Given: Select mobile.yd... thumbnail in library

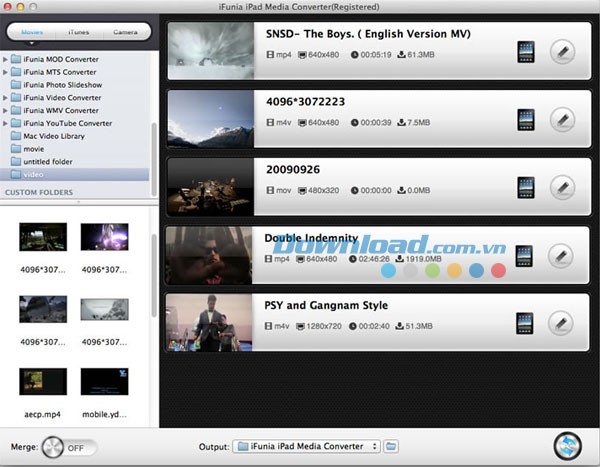Looking at the screenshot, I should [104, 382].
